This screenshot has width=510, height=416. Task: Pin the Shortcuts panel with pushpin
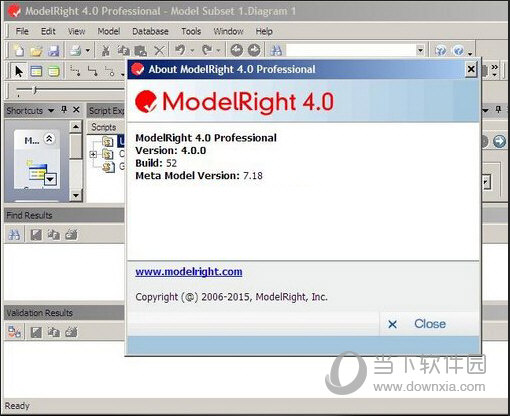[64, 109]
